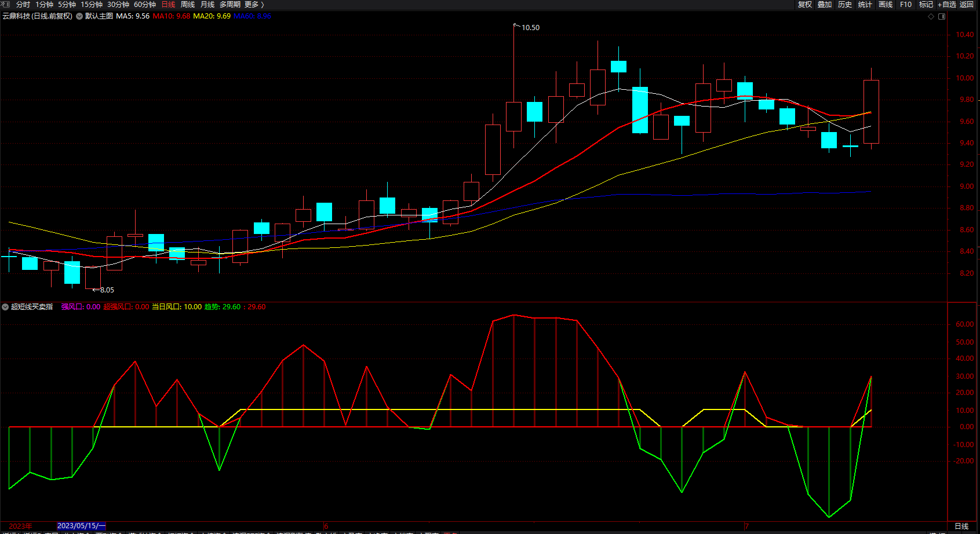
Task: Click the MA10: 9.68 value
Action: click(172, 16)
